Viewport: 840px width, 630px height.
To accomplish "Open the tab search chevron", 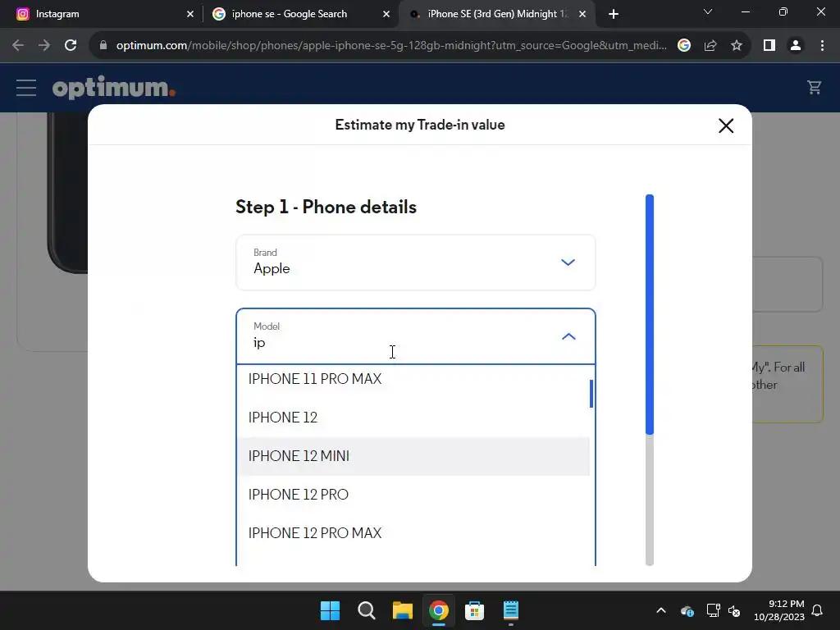I will pyautogui.click(x=708, y=11).
